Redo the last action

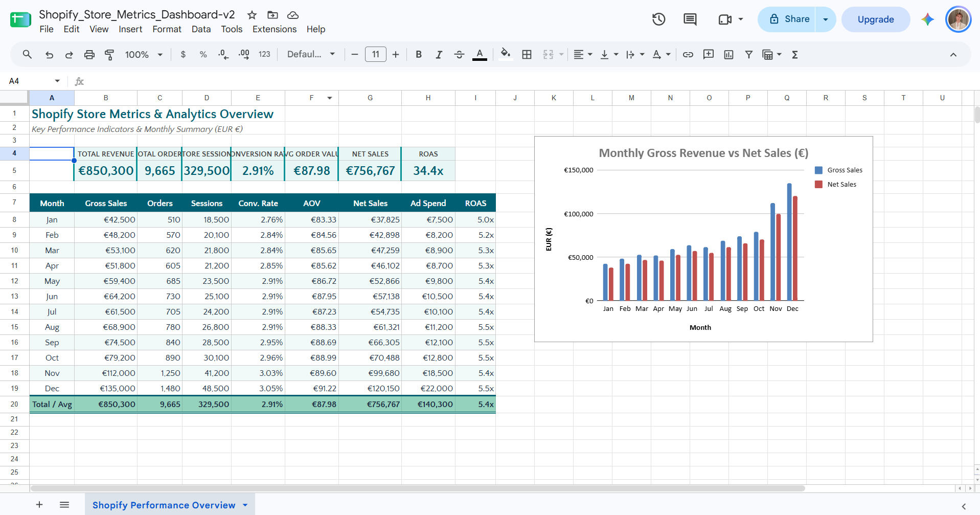[x=69, y=54]
